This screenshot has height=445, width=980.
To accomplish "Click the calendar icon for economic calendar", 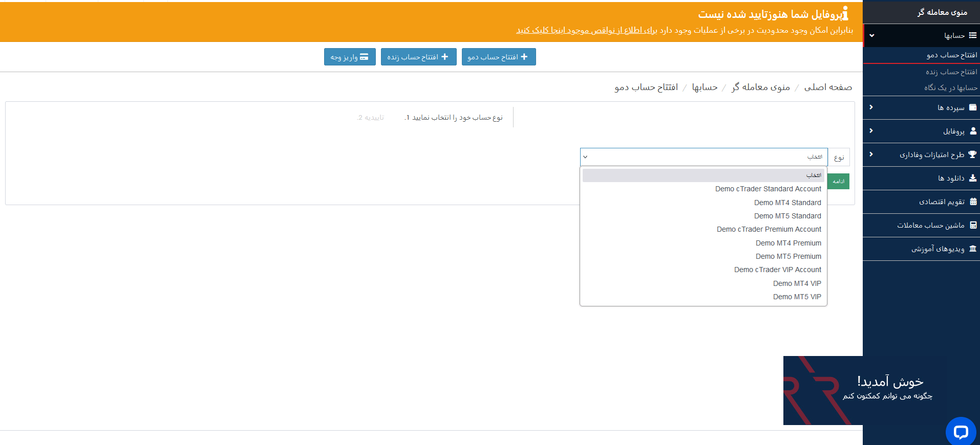I will point(973,202).
